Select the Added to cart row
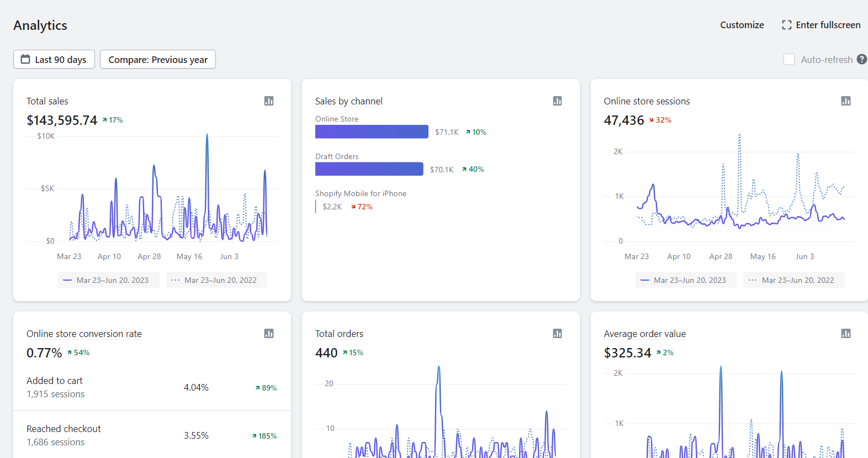This screenshot has width=868, height=458. click(x=152, y=387)
